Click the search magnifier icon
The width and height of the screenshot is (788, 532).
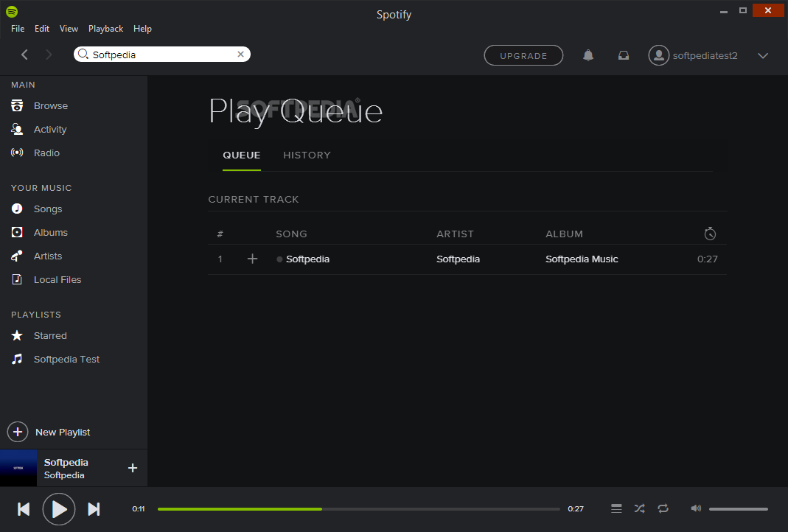(x=83, y=54)
